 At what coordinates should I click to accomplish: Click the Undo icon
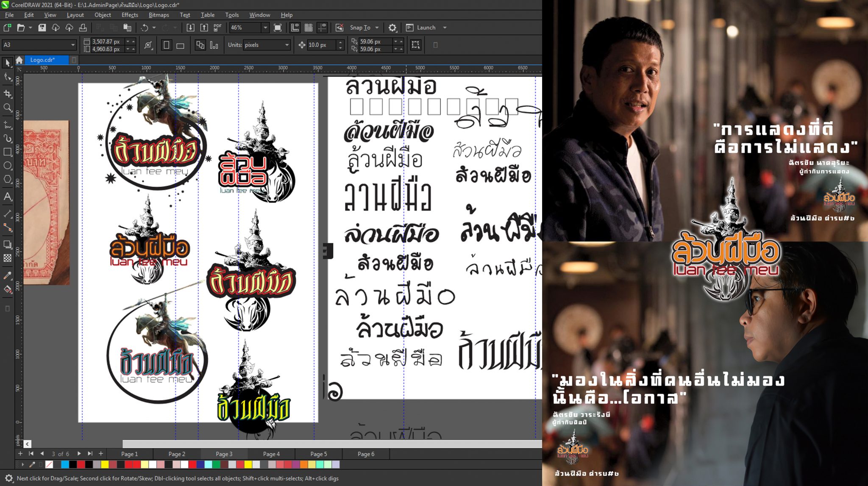[145, 28]
